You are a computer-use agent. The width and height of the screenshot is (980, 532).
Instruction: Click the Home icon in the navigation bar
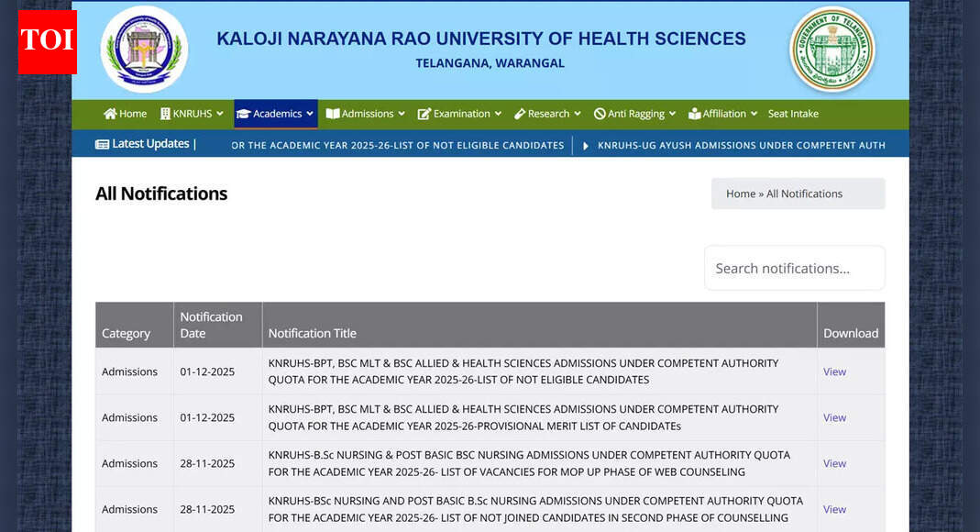pyautogui.click(x=112, y=113)
